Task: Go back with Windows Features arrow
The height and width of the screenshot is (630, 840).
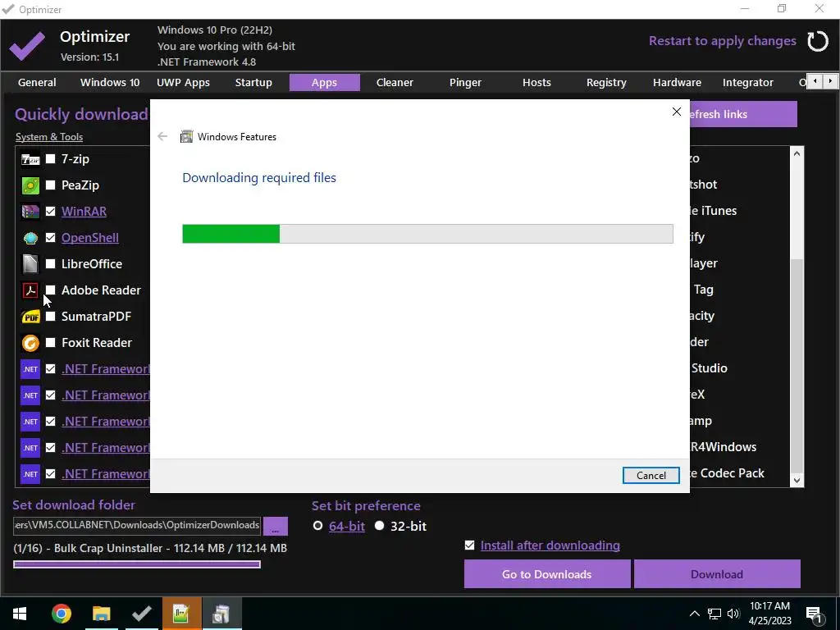Action: tap(162, 137)
